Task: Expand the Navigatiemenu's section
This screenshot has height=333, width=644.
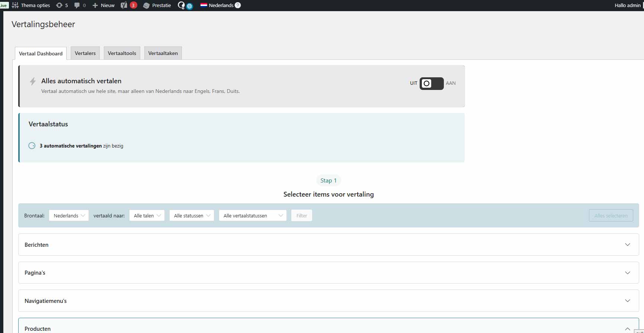Action: [x=329, y=301]
